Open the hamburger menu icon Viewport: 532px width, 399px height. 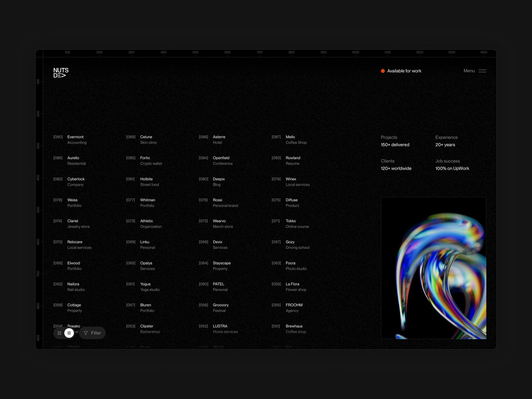pos(482,71)
